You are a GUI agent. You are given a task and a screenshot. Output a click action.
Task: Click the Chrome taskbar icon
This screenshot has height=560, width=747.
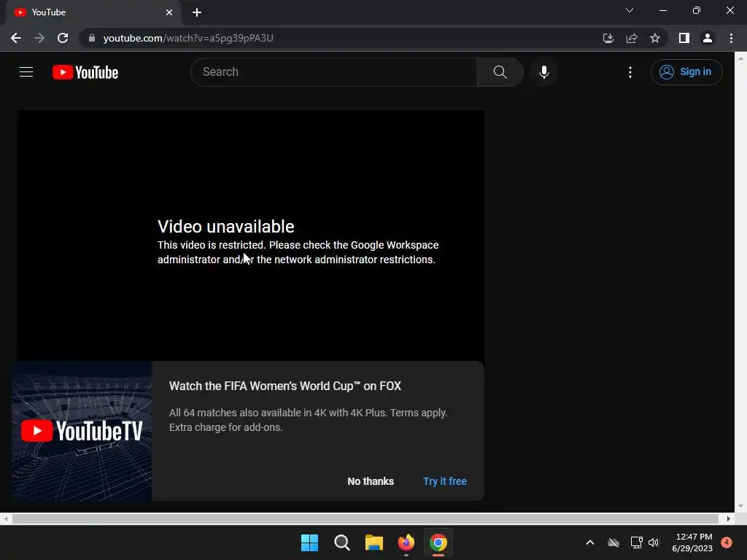click(x=438, y=542)
